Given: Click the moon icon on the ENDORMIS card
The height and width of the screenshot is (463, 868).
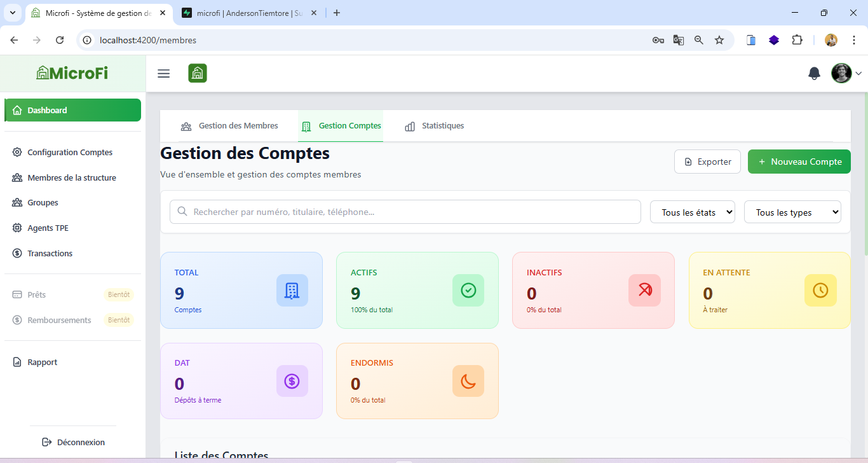Looking at the screenshot, I should click(x=468, y=381).
